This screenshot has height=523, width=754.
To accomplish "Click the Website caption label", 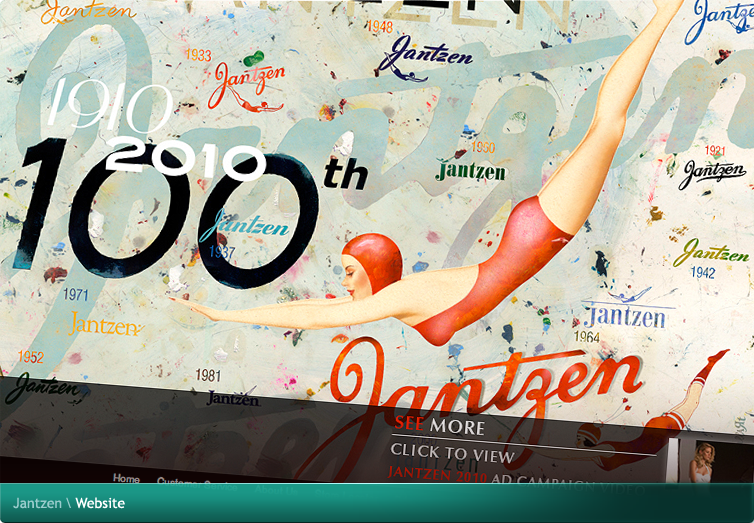I will 100,503.
